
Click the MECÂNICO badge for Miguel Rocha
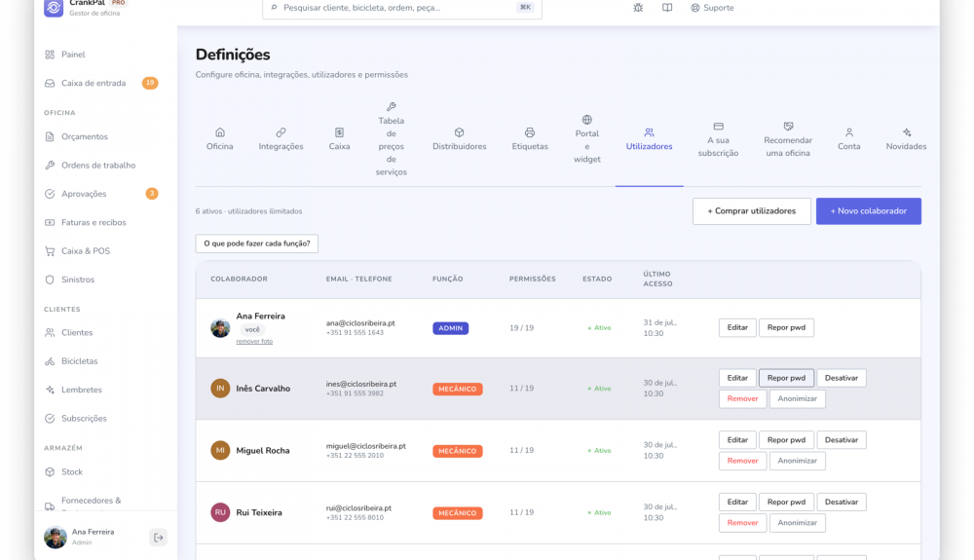coord(457,451)
